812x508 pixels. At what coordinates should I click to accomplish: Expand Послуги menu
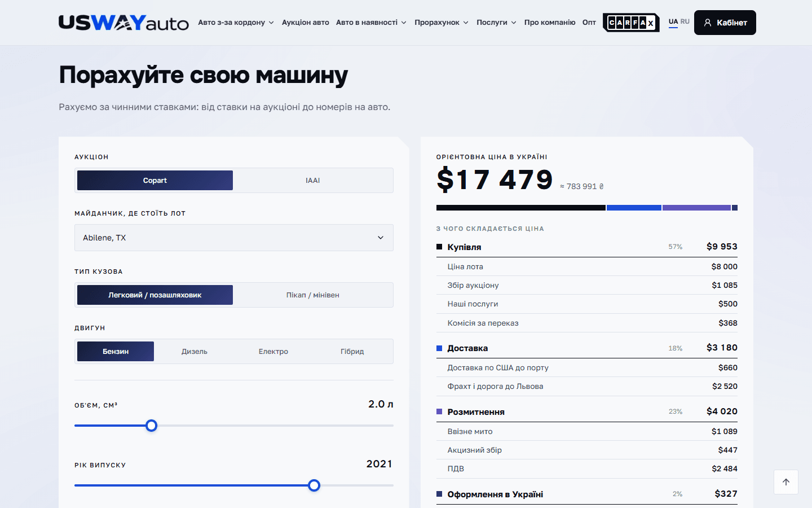496,23
